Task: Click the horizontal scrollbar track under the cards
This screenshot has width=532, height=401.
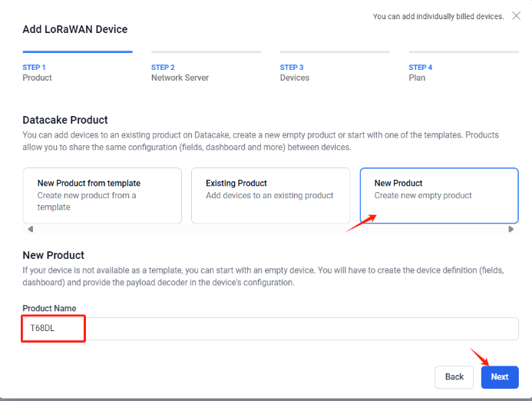Action: pyautogui.click(x=270, y=229)
